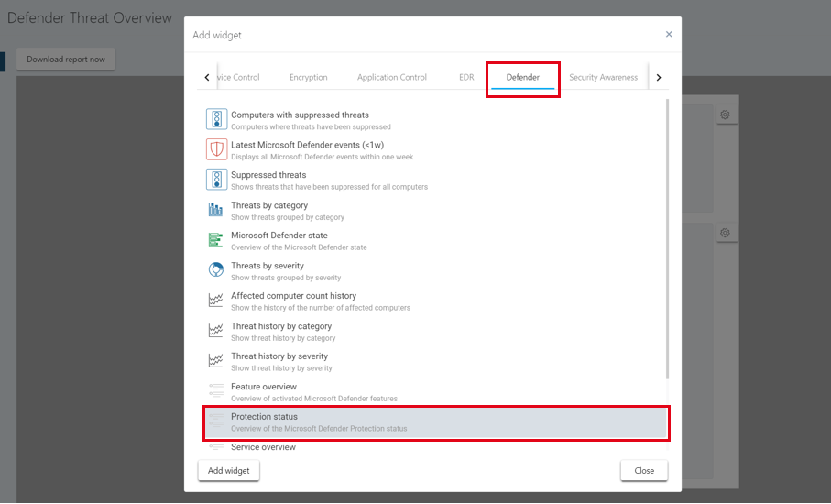Click the Add widget dialog title text
This screenshot has height=504, width=831.
pos(217,35)
